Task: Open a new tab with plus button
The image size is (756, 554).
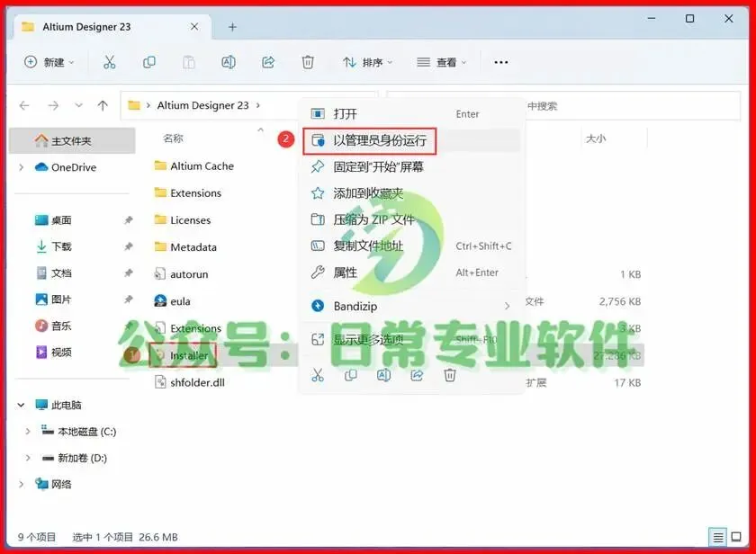Action: 232,27
